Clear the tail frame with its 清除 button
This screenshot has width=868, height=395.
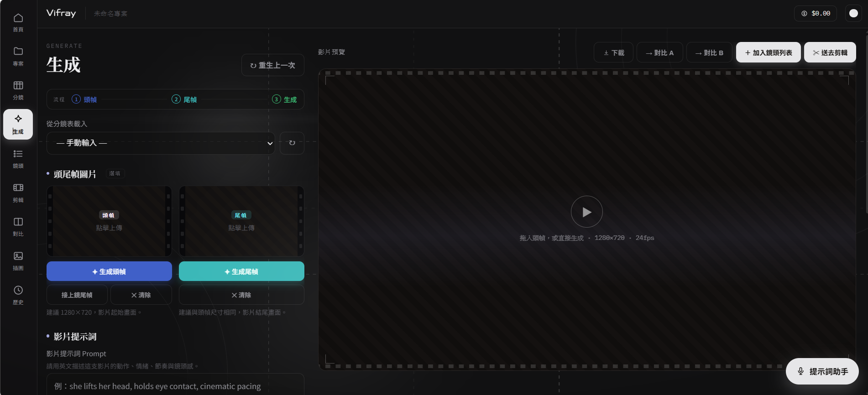coord(241,295)
